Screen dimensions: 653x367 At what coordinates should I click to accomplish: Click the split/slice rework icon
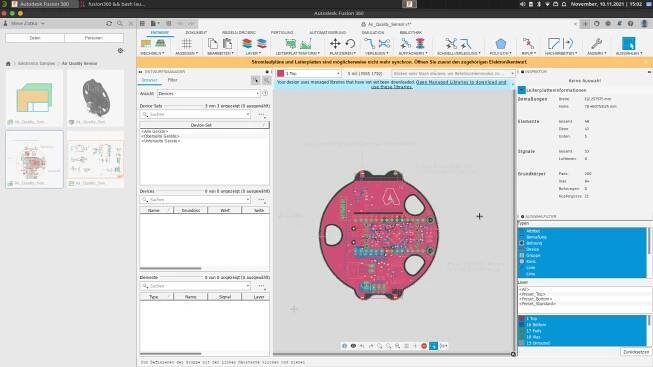coord(568,43)
